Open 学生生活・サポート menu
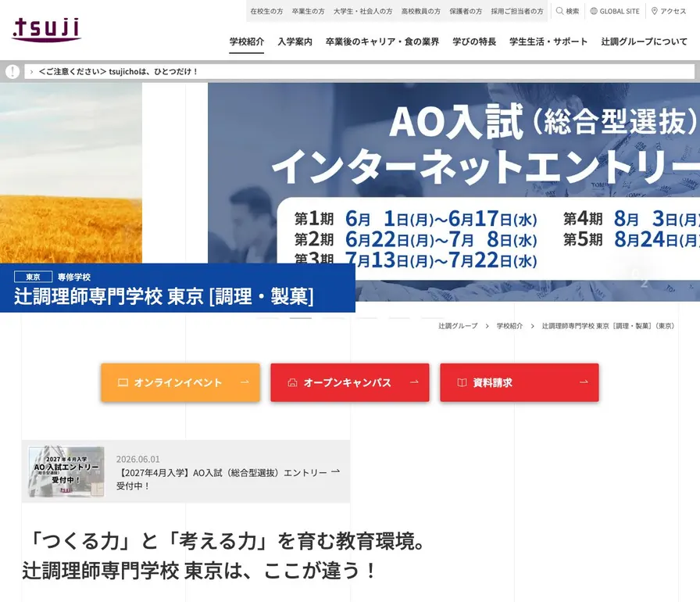 (548, 41)
